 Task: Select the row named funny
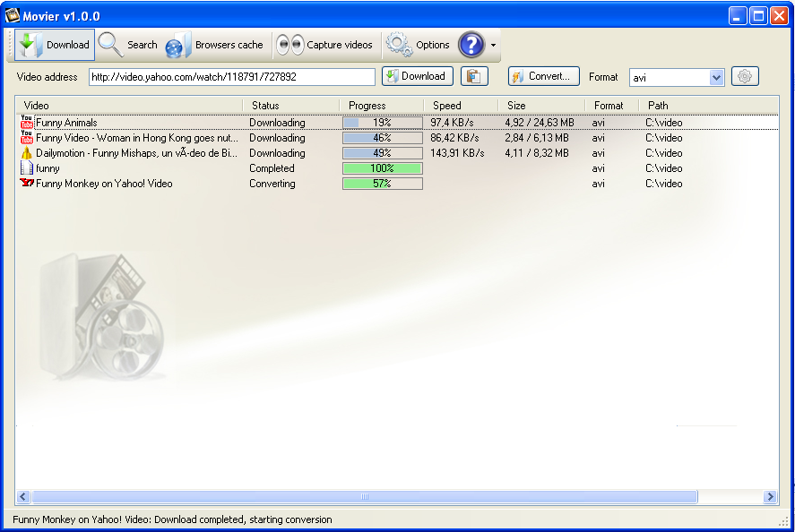point(398,168)
